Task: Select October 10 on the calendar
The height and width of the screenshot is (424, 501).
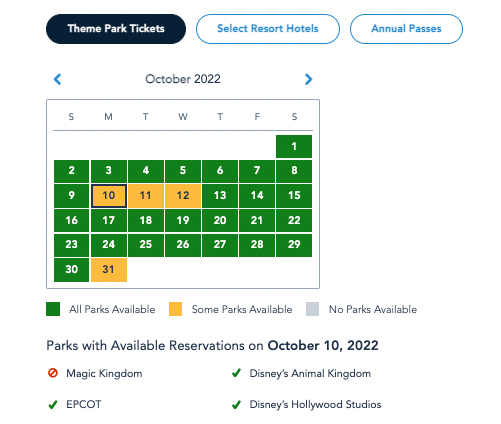Action: (109, 196)
